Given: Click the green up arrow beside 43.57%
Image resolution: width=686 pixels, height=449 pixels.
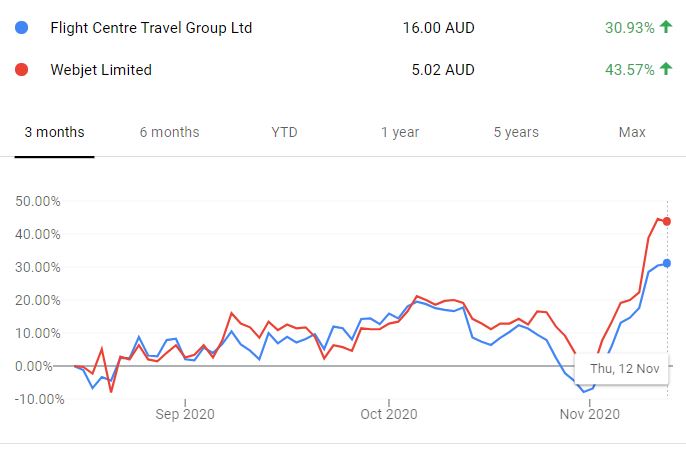Looking at the screenshot, I should pyautogui.click(x=666, y=70).
